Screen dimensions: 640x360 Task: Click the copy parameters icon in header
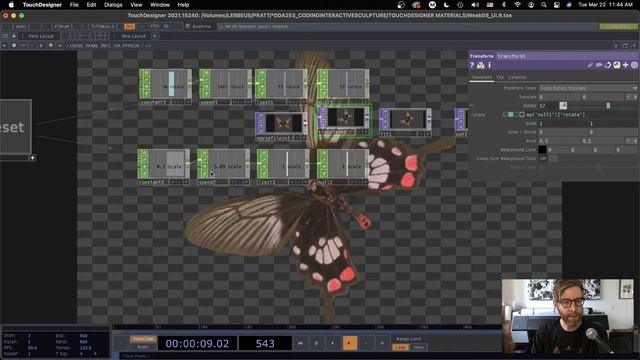pyautogui.click(x=608, y=65)
